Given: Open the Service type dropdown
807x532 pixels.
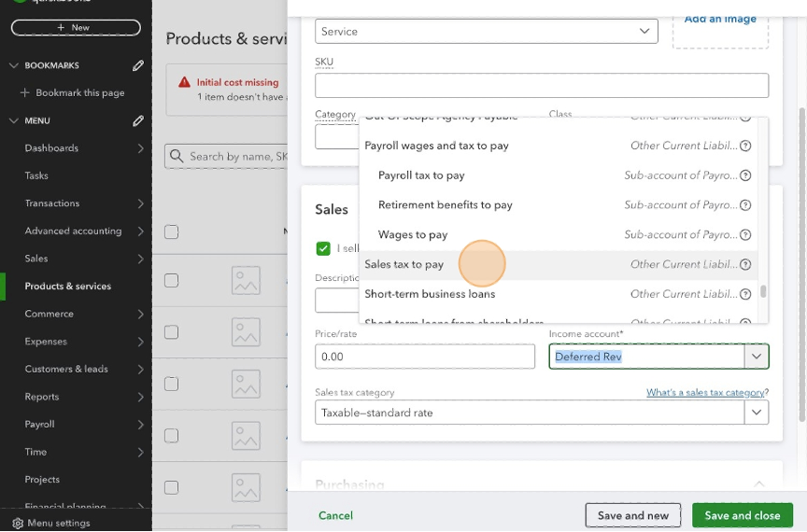Looking at the screenshot, I should pyautogui.click(x=486, y=32).
